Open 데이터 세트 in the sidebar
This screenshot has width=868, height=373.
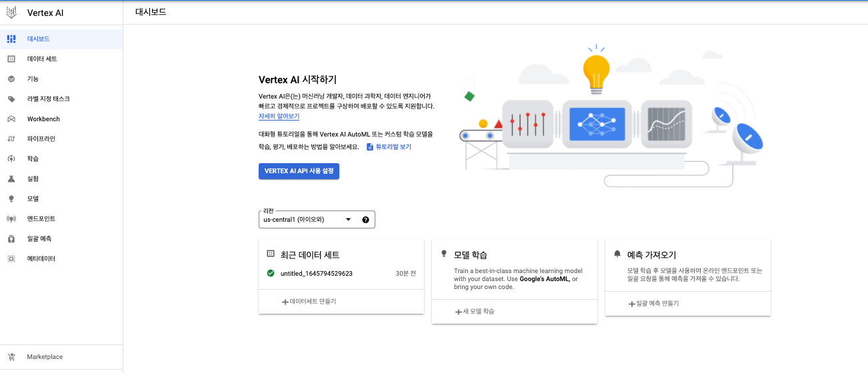point(61,59)
